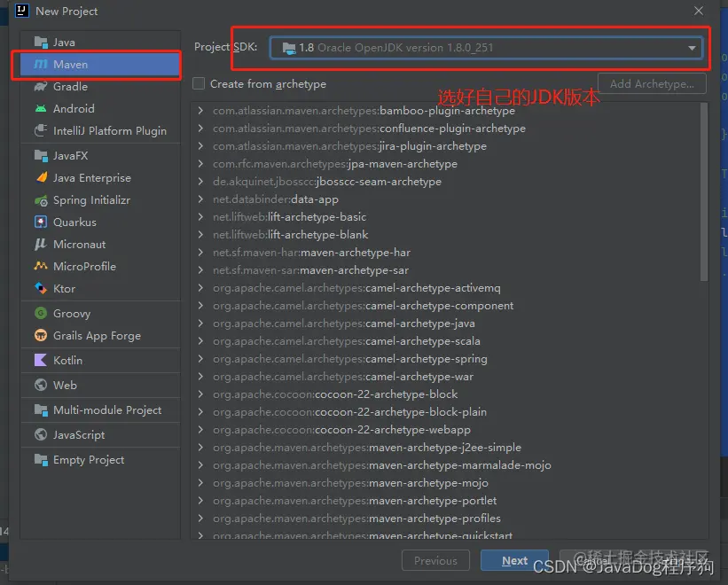The height and width of the screenshot is (585, 728).
Task: Click the Groovy green circle icon
Action: click(x=41, y=313)
